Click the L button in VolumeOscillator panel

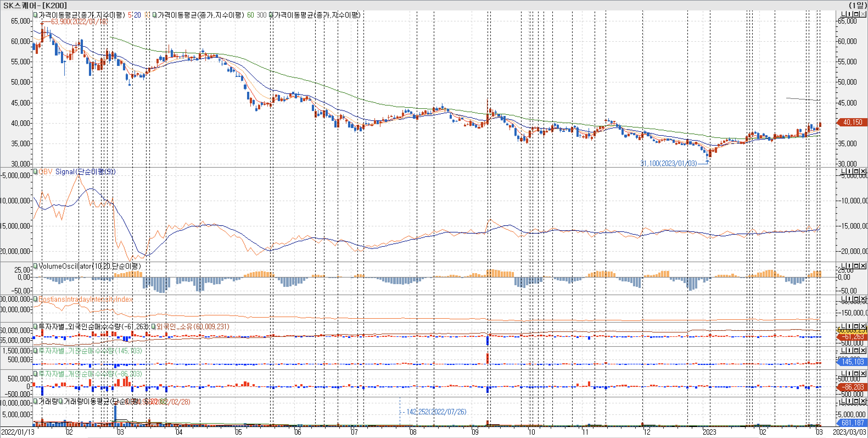coord(843,266)
